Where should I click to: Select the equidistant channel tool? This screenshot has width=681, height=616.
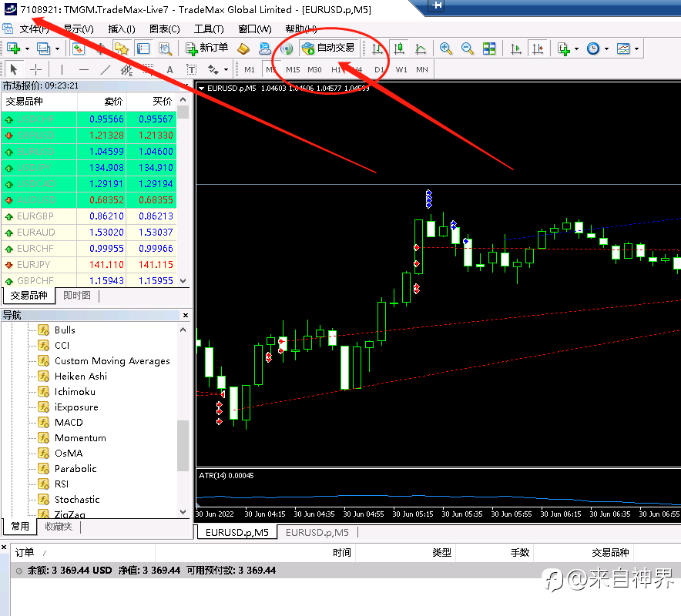pos(127,69)
